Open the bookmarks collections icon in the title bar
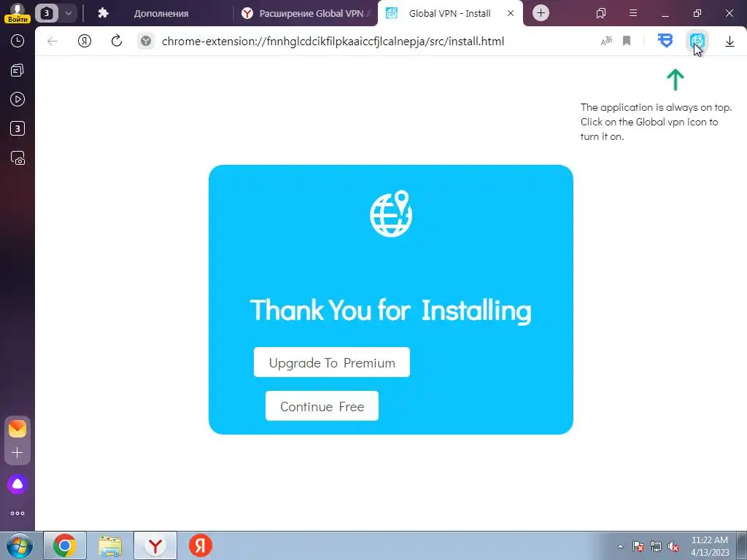The image size is (747, 560). pyautogui.click(x=601, y=13)
